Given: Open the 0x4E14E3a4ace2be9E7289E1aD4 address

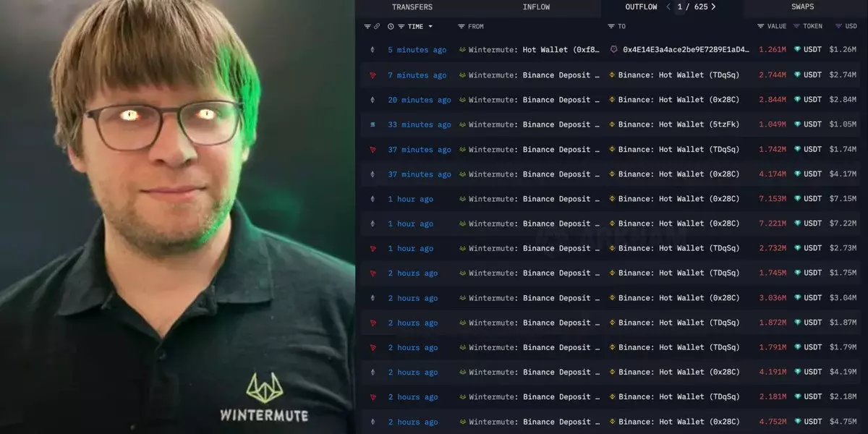Looking at the screenshot, I should click(x=686, y=50).
